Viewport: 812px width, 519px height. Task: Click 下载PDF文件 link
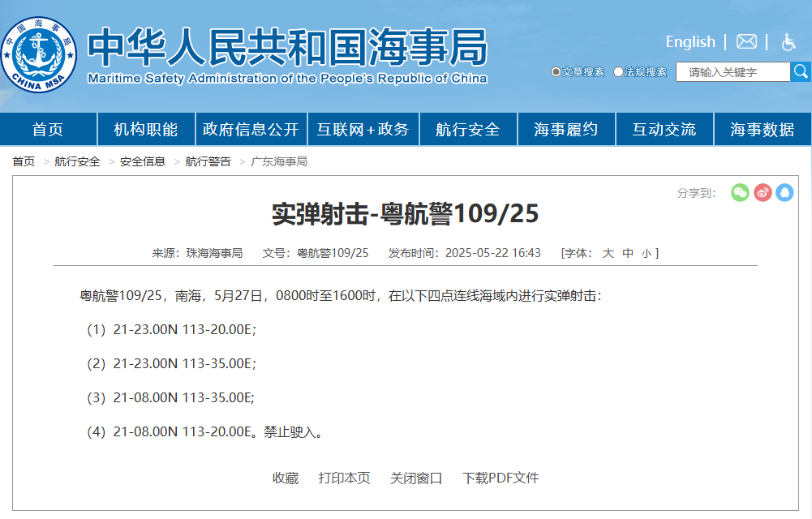tap(501, 478)
